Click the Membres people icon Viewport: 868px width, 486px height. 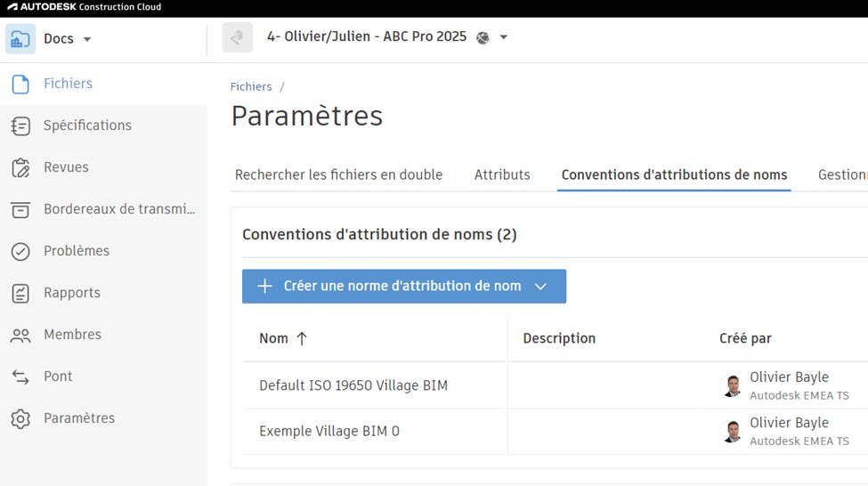[x=20, y=336]
